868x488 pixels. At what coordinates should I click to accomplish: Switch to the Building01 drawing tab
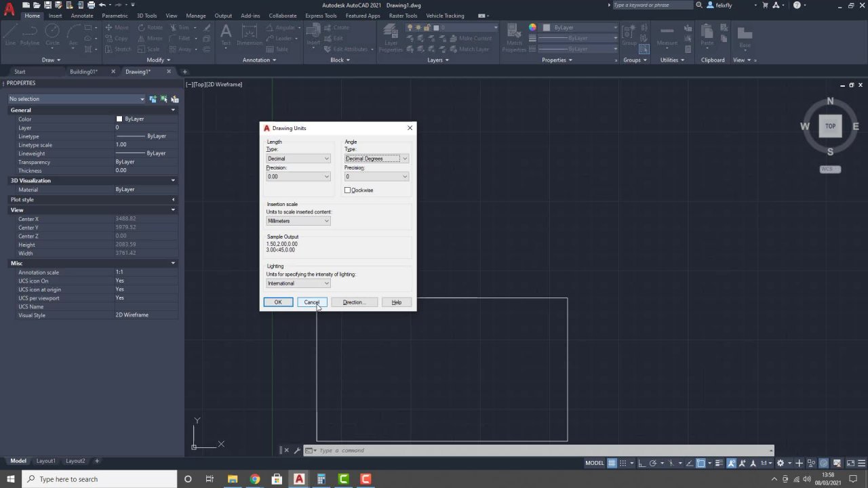click(x=83, y=72)
